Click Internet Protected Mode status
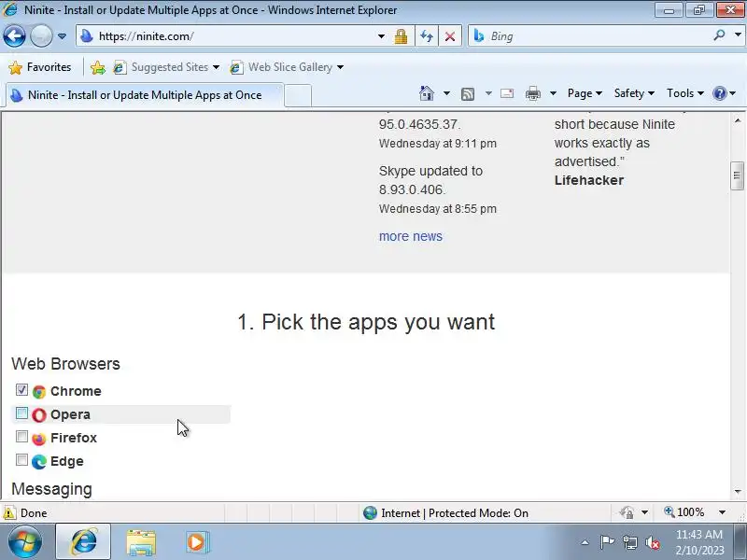 click(445, 512)
